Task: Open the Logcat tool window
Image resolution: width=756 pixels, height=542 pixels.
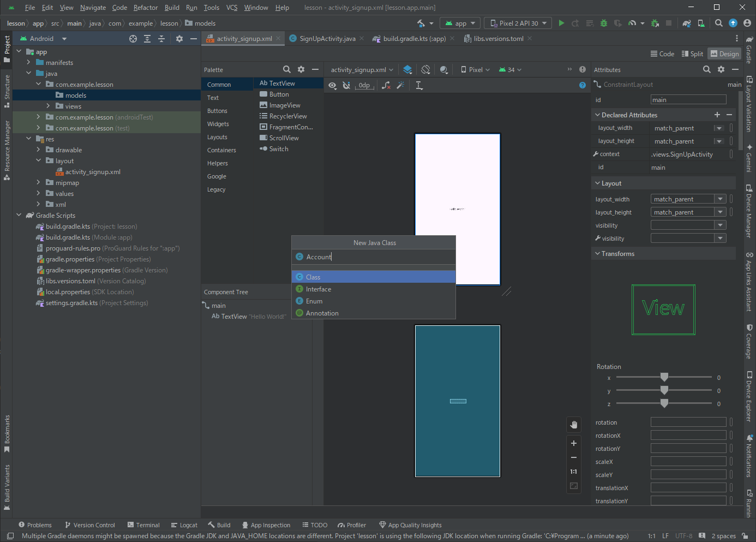Action: pos(184,525)
